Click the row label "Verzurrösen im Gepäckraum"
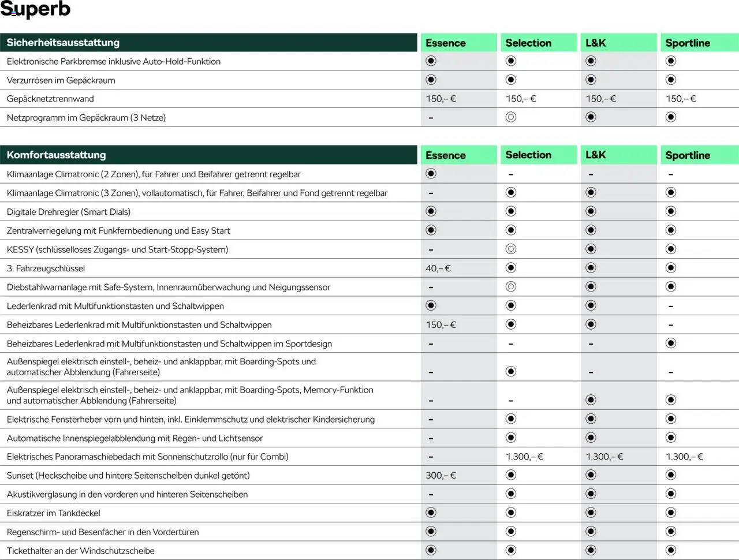The image size is (739, 560). point(61,80)
